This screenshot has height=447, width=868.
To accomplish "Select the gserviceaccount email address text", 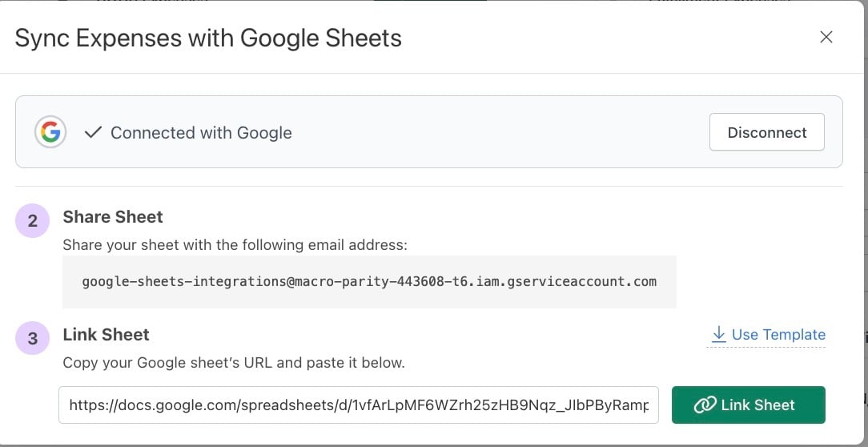I will [x=369, y=281].
